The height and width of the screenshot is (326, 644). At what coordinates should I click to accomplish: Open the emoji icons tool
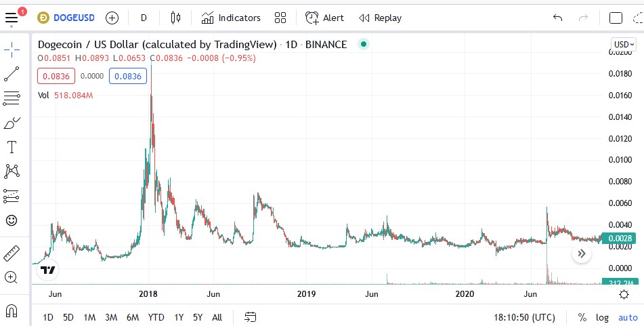pos(12,220)
